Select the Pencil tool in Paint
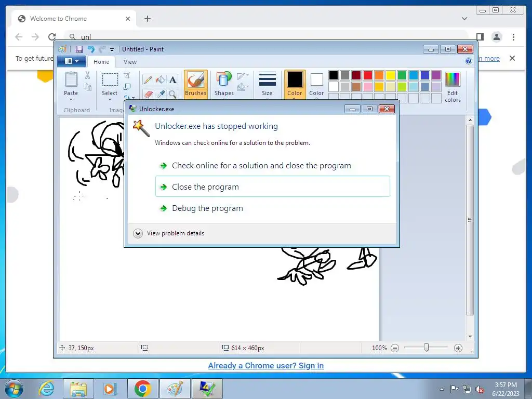Screen dimensions: 532x399 [148, 79]
